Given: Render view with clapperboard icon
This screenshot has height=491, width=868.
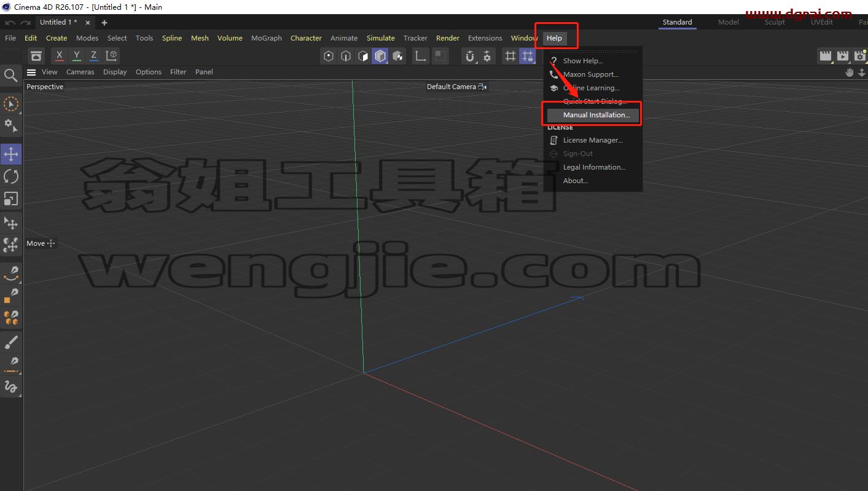Looking at the screenshot, I should [x=826, y=57].
